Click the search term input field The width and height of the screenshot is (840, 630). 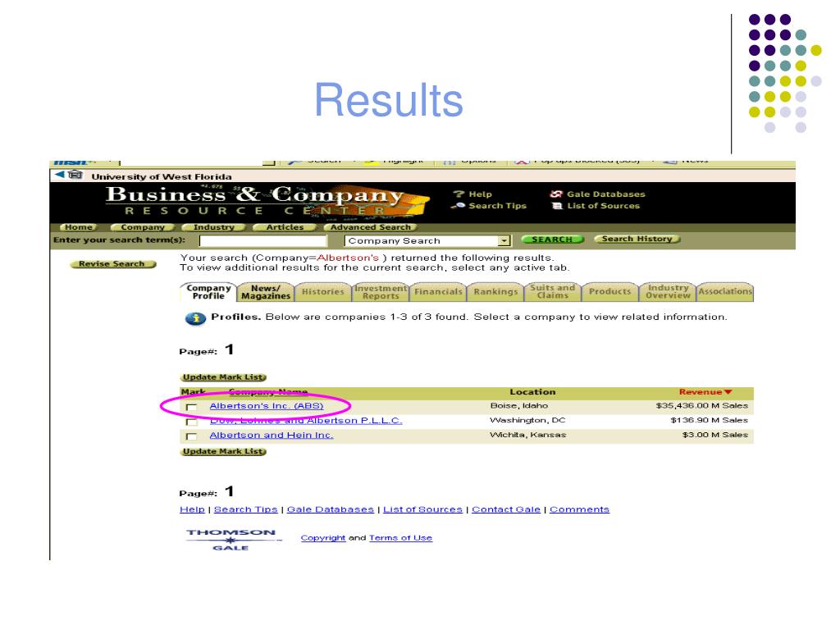[262, 241]
